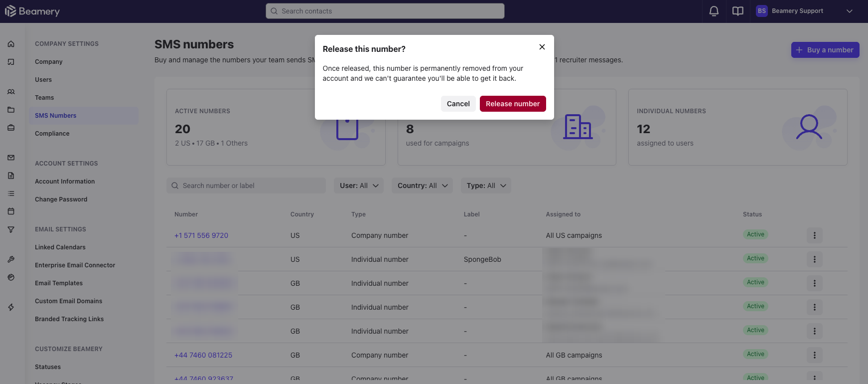Screen dimensions: 868x384
Task: Click the Buy a number button
Action: click(825, 50)
